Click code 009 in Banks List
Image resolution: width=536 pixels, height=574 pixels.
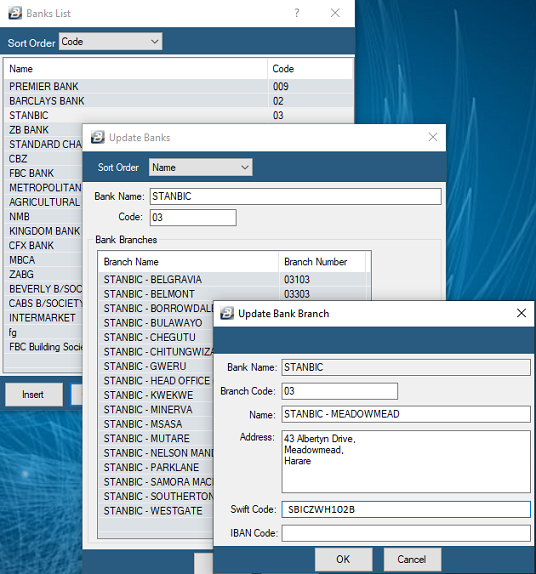281,86
